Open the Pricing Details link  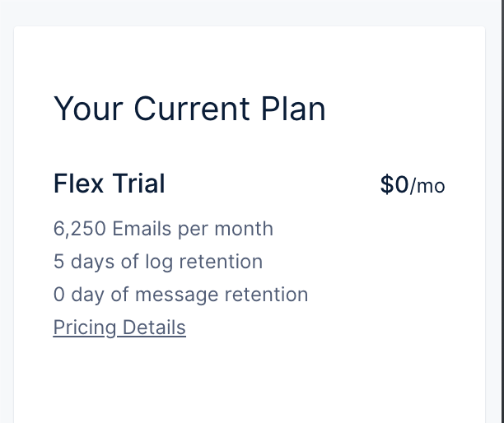pos(119,328)
